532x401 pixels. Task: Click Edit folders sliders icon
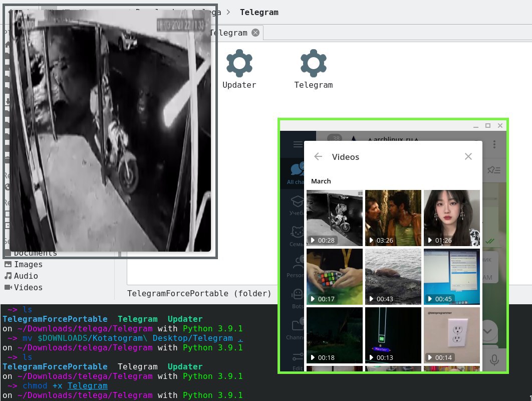(298, 361)
